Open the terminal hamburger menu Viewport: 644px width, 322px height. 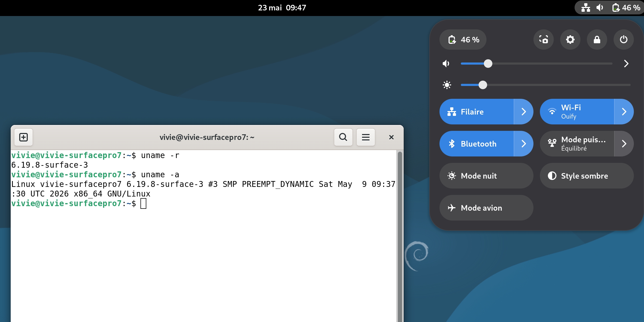point(366,137)
